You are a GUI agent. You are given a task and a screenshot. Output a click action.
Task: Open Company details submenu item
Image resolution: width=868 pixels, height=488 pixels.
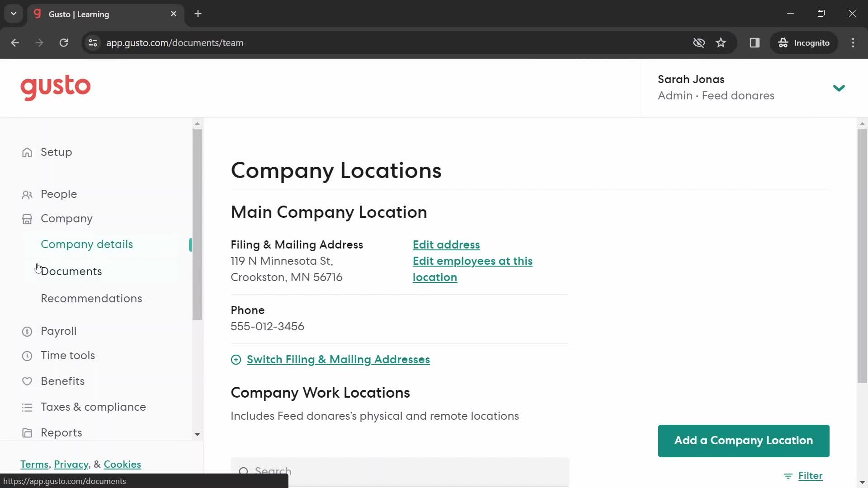coord(87,244)
